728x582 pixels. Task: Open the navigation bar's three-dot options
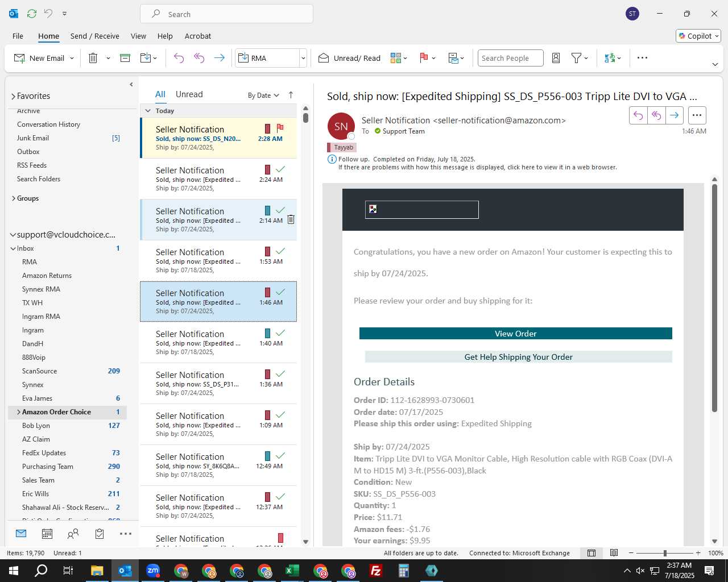click(x=126, y=534)
